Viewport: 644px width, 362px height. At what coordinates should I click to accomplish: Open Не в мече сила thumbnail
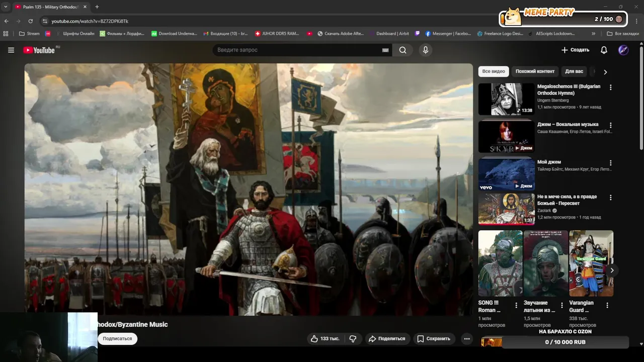pos(506,209)
